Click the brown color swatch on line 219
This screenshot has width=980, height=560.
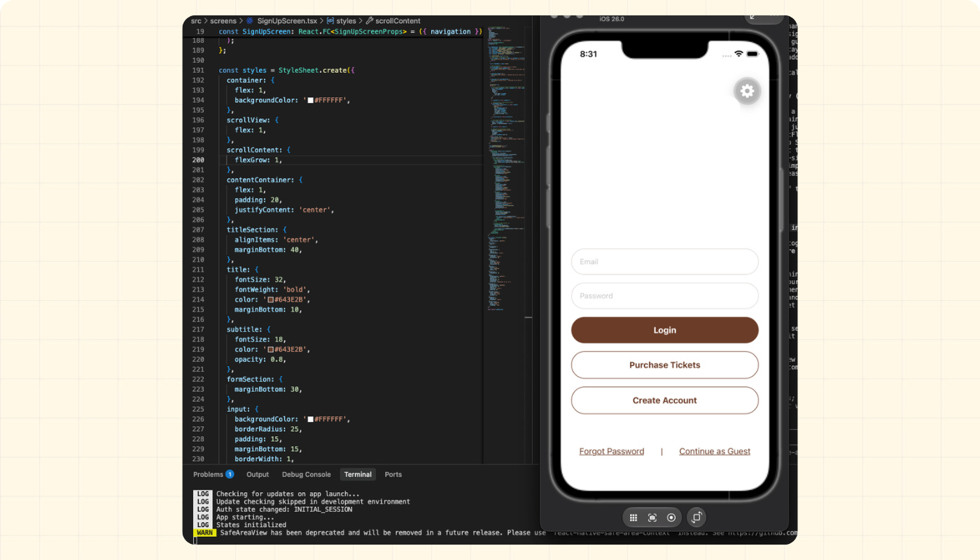coord(271,349)
